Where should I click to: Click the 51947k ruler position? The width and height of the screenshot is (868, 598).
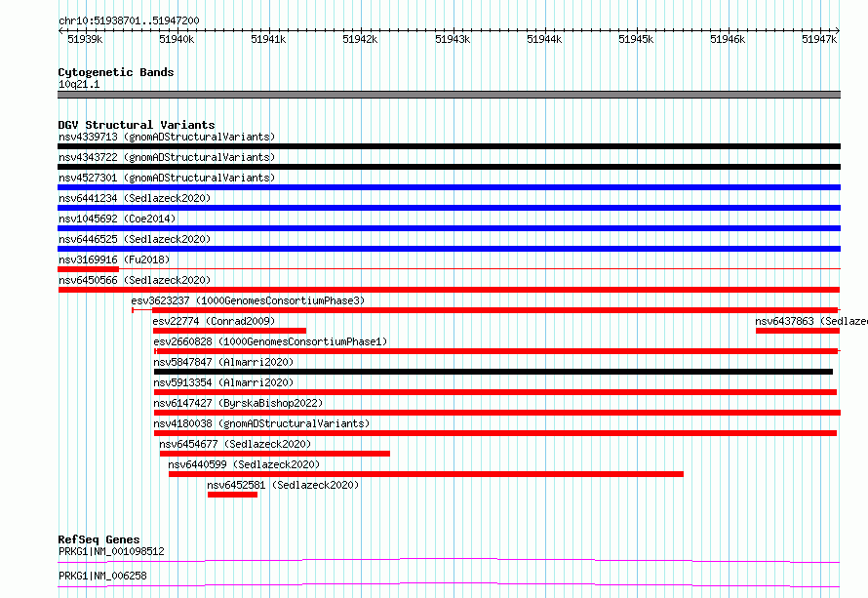click(x=819, y=39)
